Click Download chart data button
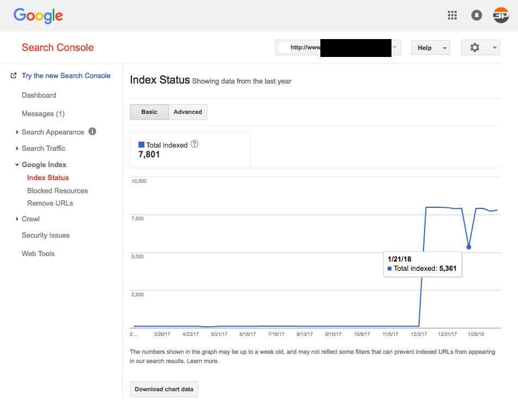 point(164,389)
